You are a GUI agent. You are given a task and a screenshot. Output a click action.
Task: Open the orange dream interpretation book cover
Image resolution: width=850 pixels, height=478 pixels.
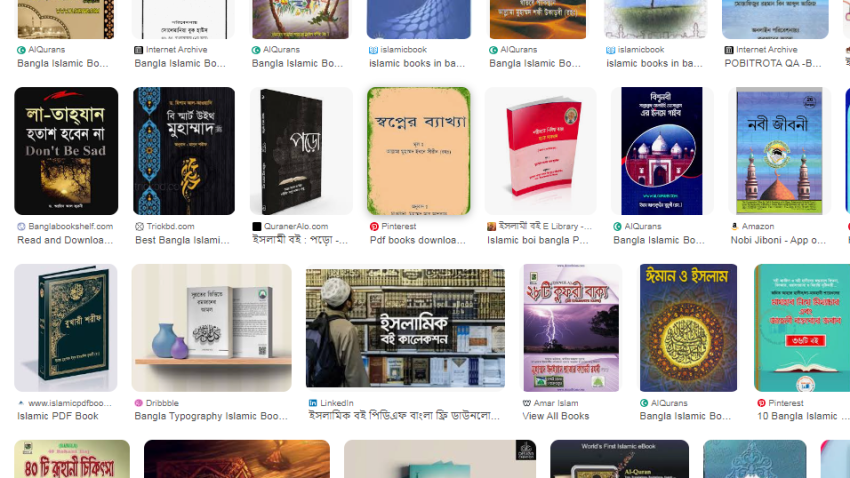coord(418,151)
